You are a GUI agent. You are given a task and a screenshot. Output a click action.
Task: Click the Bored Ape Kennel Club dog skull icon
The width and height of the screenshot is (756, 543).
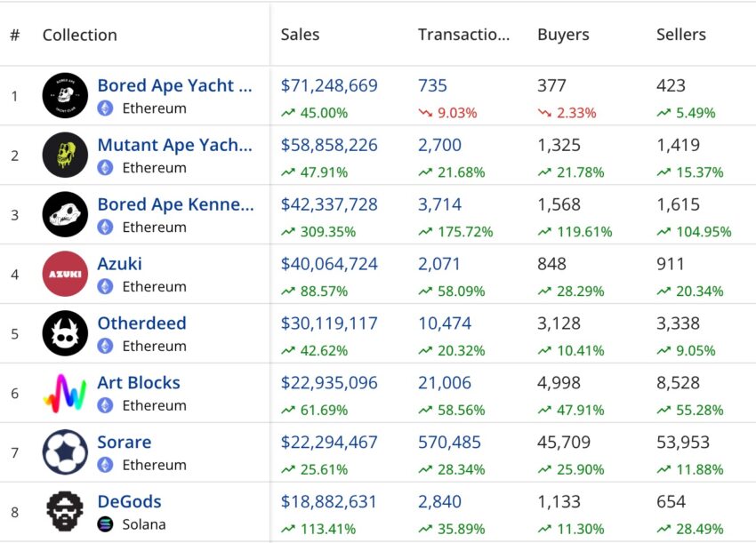[65, 214]
